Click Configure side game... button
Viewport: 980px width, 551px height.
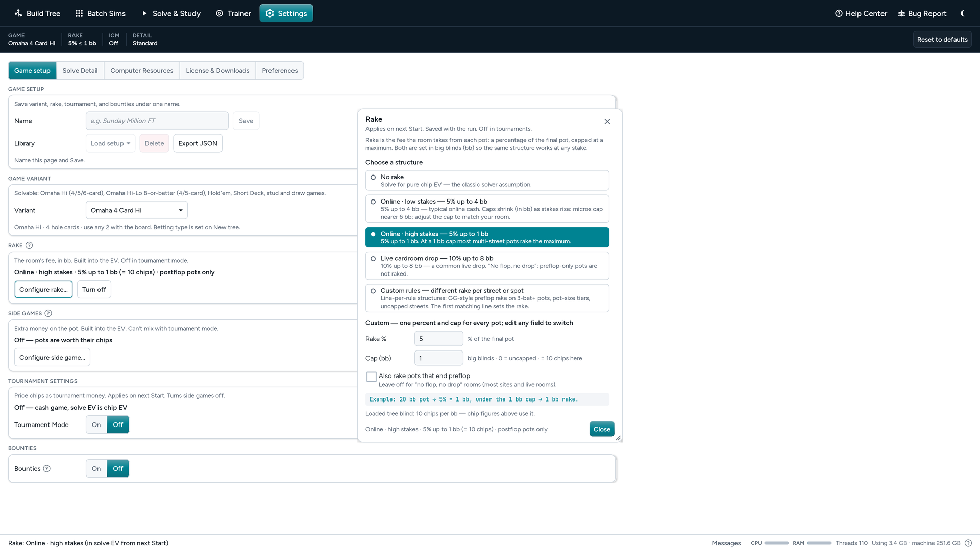tap(52, 357)
